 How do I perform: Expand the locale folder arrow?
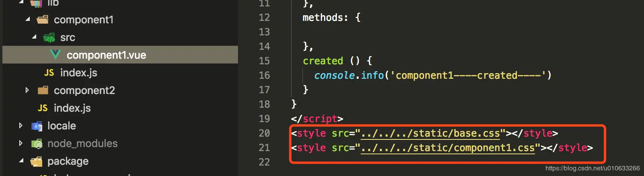click(x=21, y=125)
